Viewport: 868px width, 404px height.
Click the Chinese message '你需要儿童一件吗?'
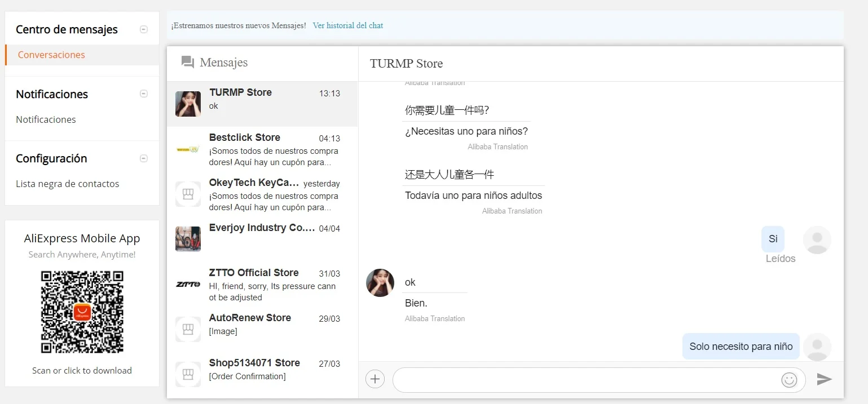click(x=447, y=110)
